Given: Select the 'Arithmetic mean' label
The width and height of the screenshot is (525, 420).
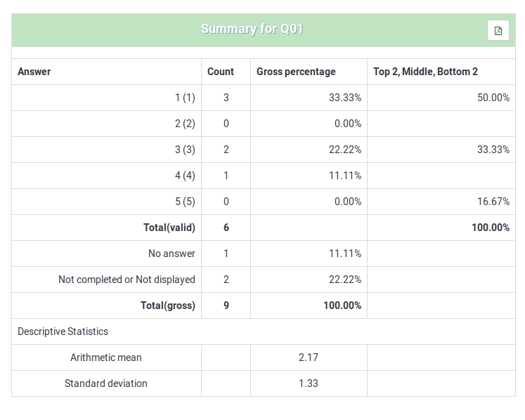Looking at the screenshot, I should point(106,357).
